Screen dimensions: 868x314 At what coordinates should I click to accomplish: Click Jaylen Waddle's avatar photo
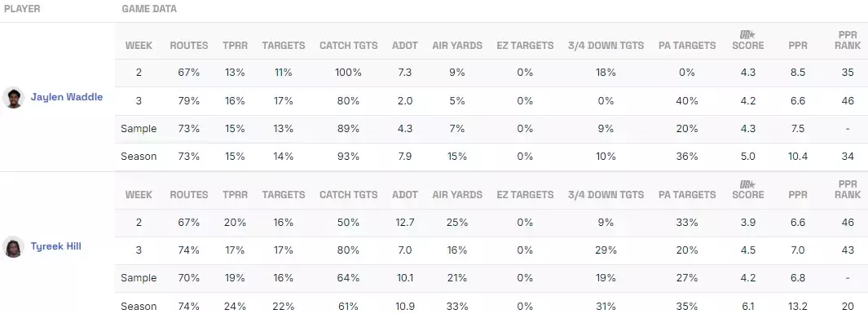(x=13, y=98)
